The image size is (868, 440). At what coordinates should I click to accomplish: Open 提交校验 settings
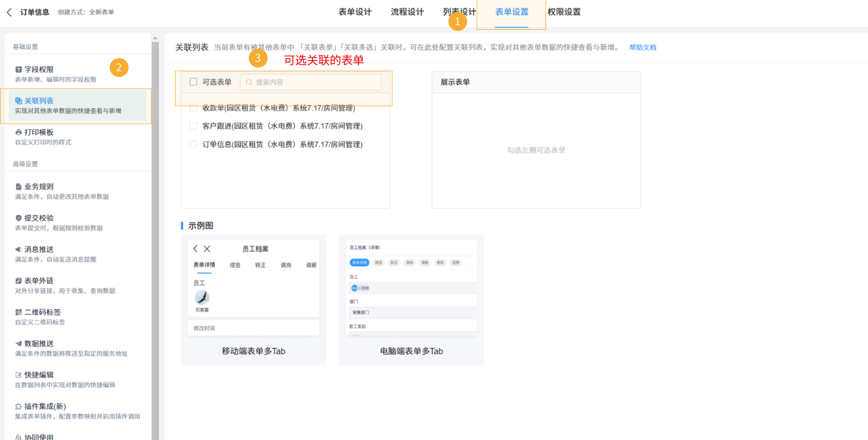coord(77,222)
